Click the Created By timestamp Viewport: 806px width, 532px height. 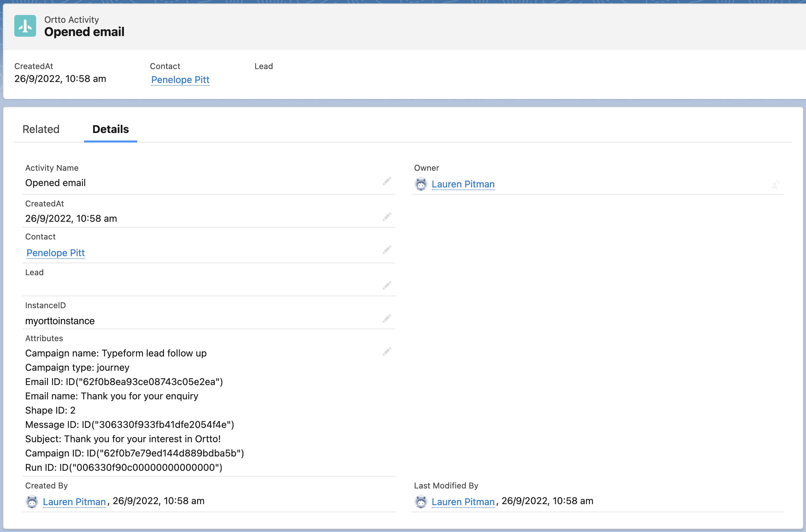(159, 501)
